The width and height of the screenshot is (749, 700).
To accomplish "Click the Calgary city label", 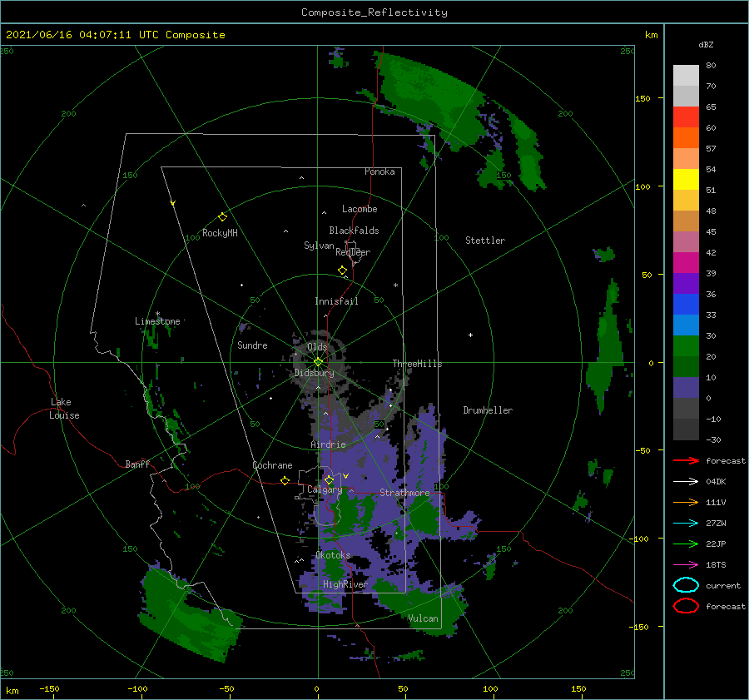I will click(325, 489).
